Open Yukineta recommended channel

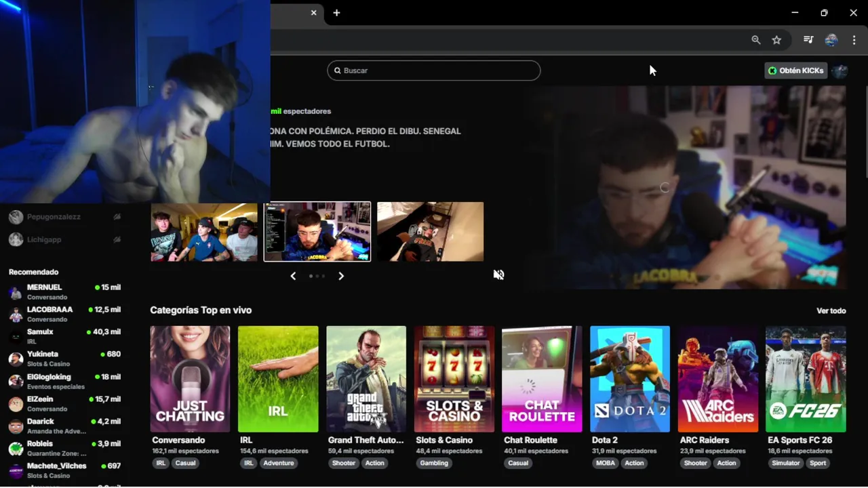(x=64, y=359)
